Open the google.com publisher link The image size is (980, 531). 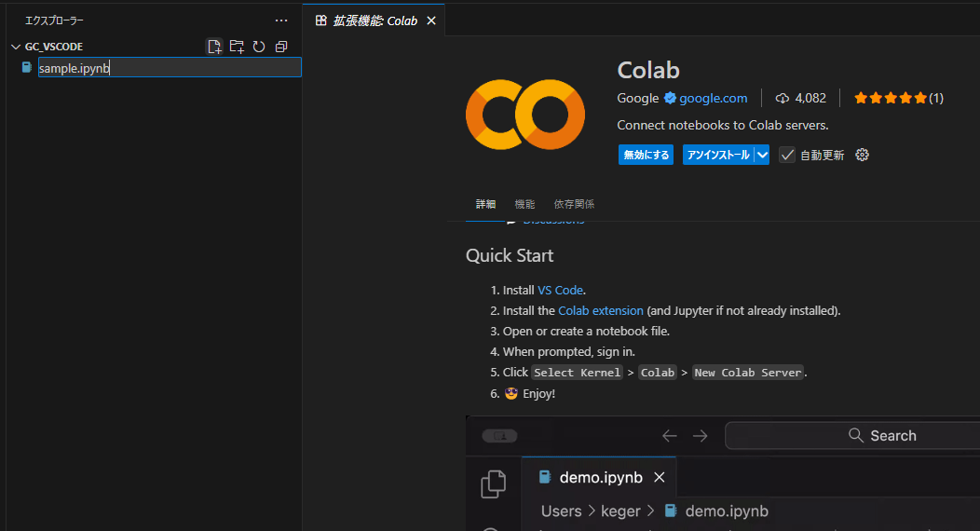714,98
